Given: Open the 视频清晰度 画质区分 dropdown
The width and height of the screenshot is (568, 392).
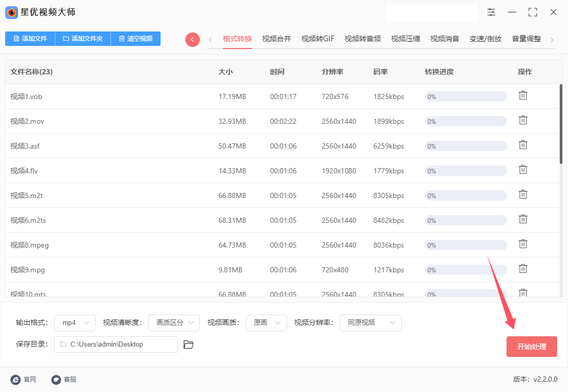Looking at the screenshot, I should 174,323.
